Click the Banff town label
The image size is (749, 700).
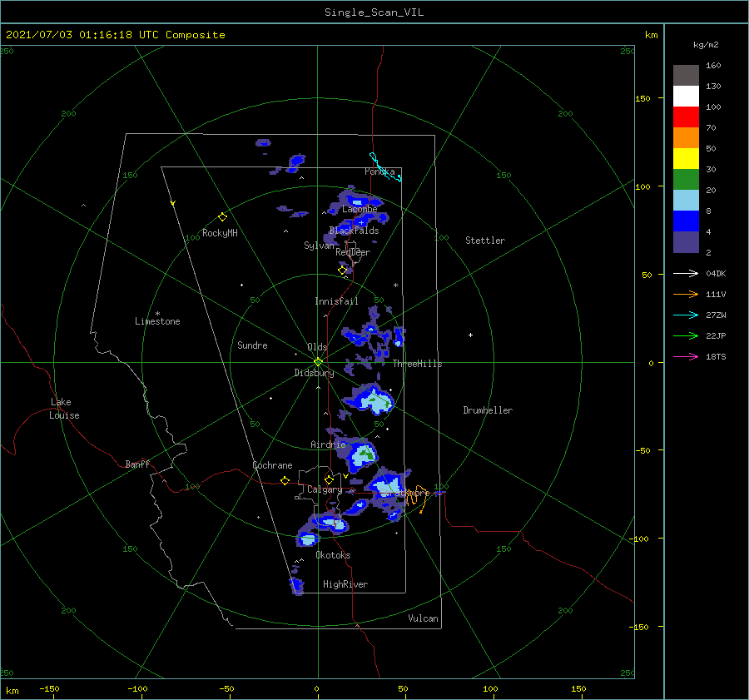point(137,464)
